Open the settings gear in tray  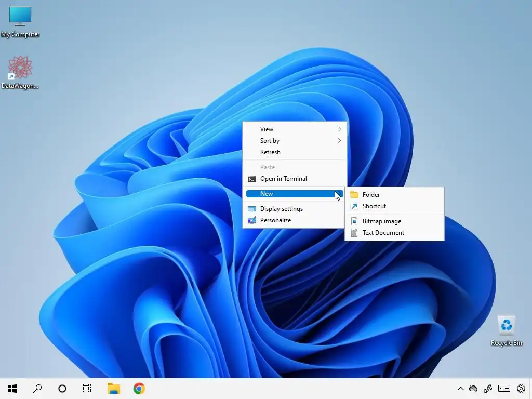tap(521, 389)
